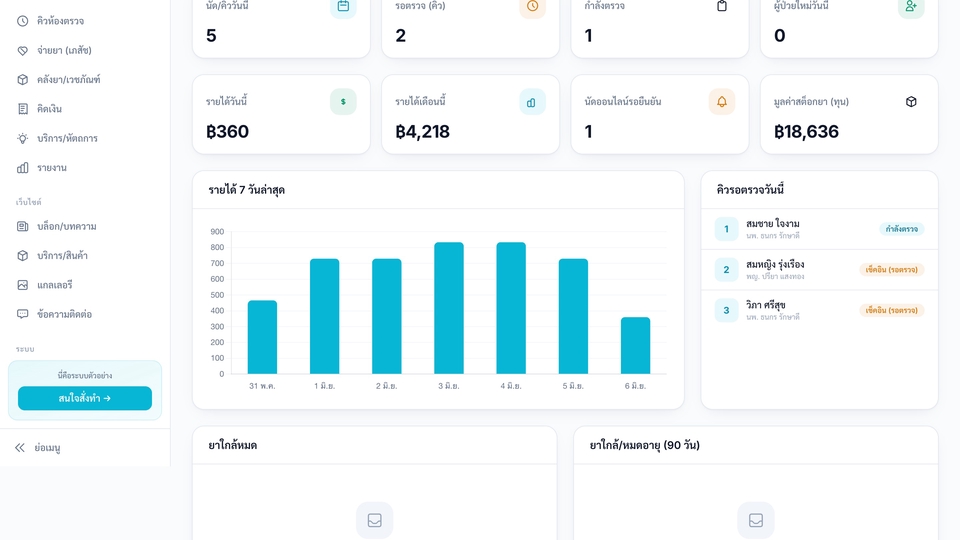Select queue patient สมหญิง รุ่งเรือง

(819, 269)
